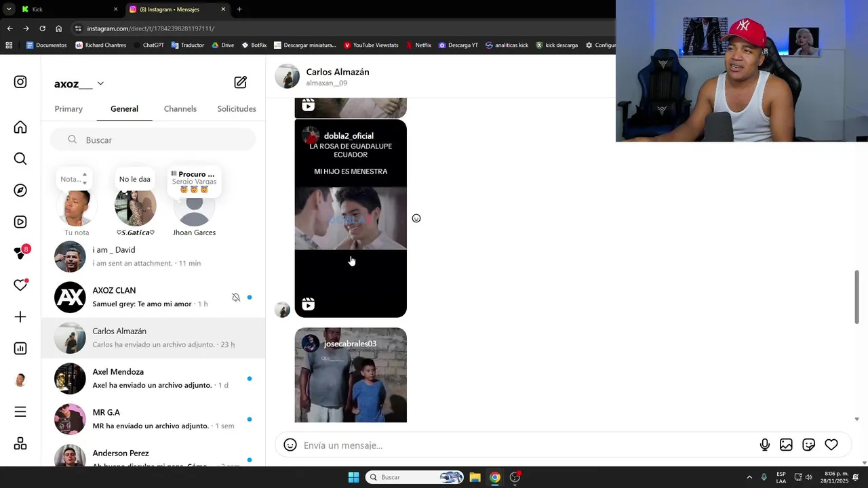Click the Windows taskbar Buscar search box
The height and width of the screenshot is (488, 868).
click(416, 477)
